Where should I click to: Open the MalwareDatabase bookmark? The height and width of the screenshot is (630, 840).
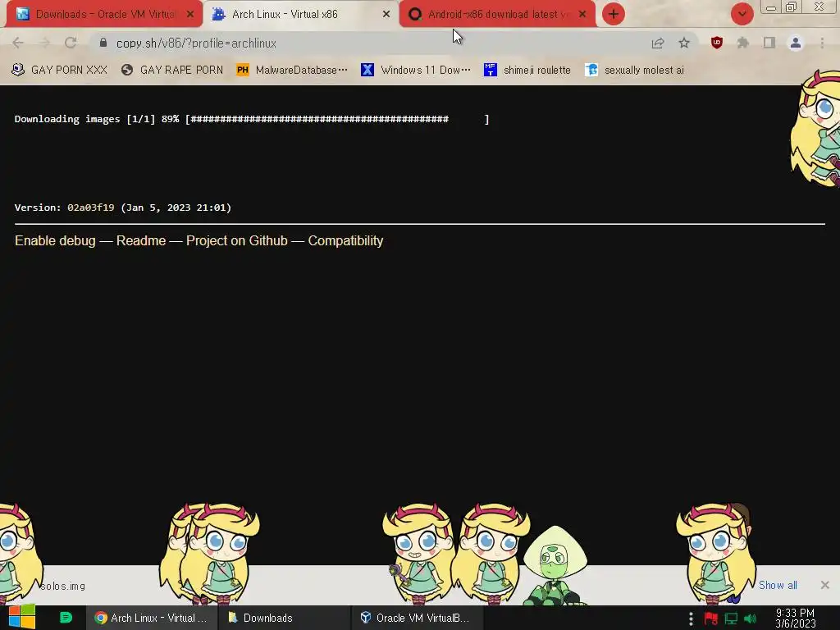(292, 70)
